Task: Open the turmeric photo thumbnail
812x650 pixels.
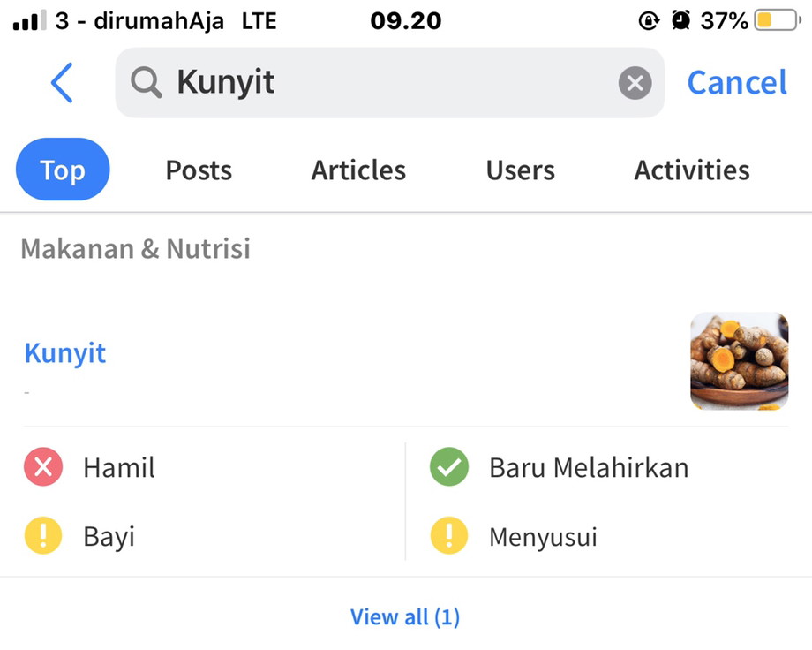Action: [739, 361]
